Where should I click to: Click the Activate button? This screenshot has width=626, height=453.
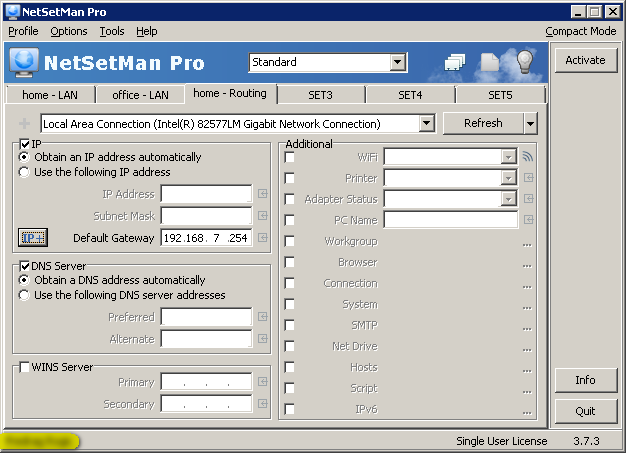click(585, 60)
